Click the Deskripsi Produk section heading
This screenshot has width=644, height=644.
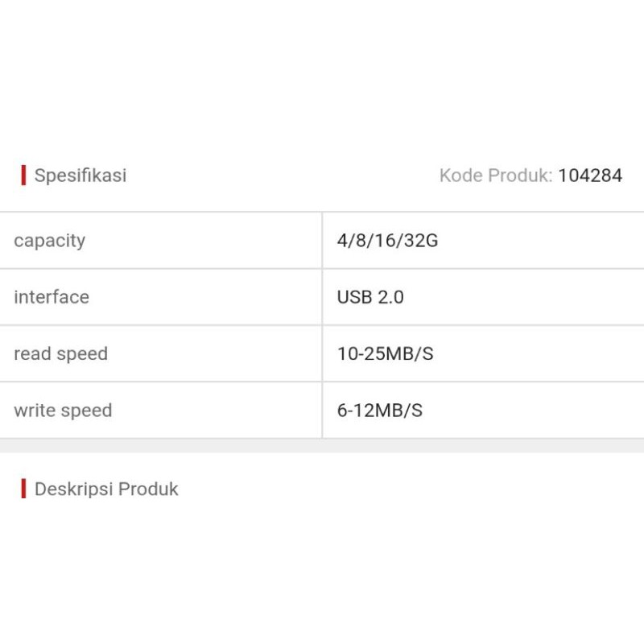pyautogui.click(x=106, y=489)
